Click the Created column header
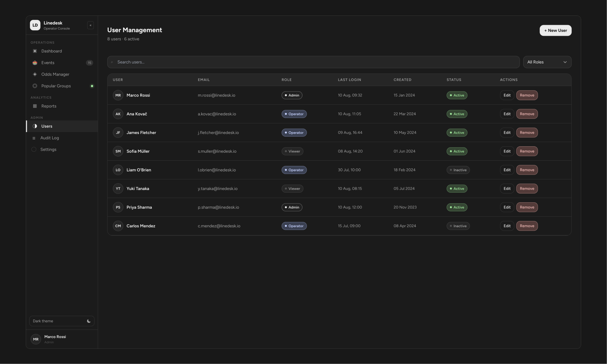 click(402, 80)
